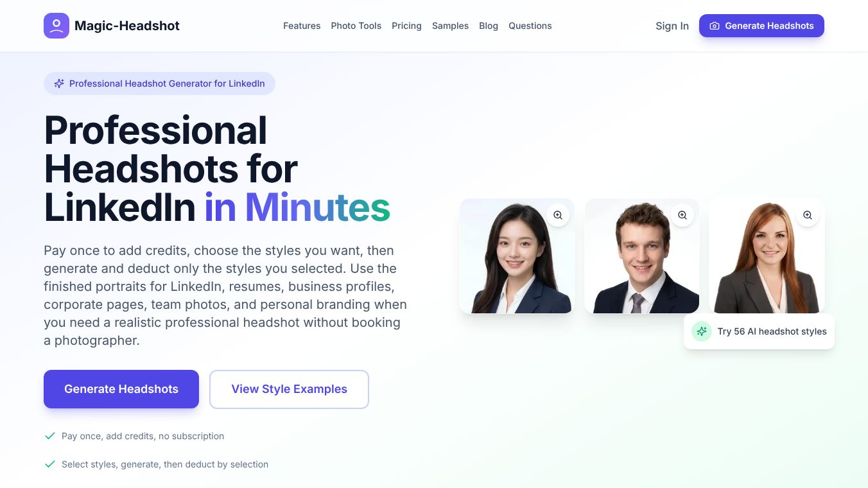Screen dimensions: 868x488
Task: Click the sparkle icon in the LinkedIn badge
Action: pyautogui.click(x=59, y=83)
